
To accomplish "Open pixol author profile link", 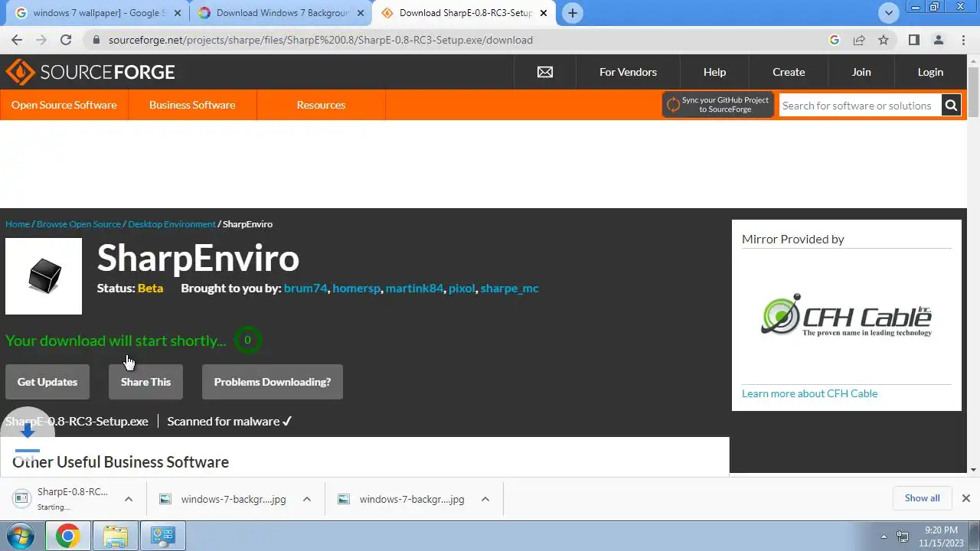I will point(462,289).
